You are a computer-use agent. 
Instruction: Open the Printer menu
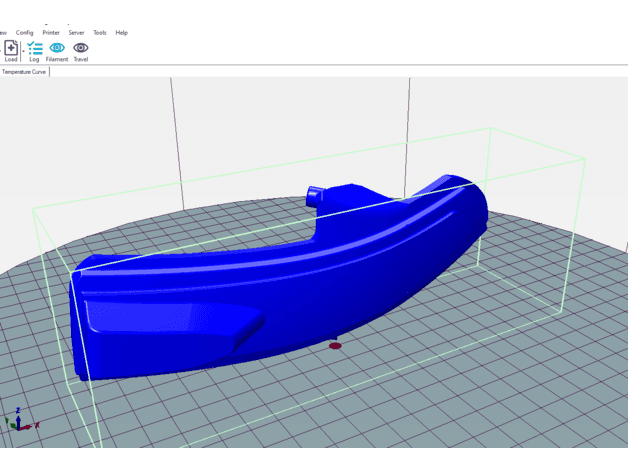(x=51, y=33)
